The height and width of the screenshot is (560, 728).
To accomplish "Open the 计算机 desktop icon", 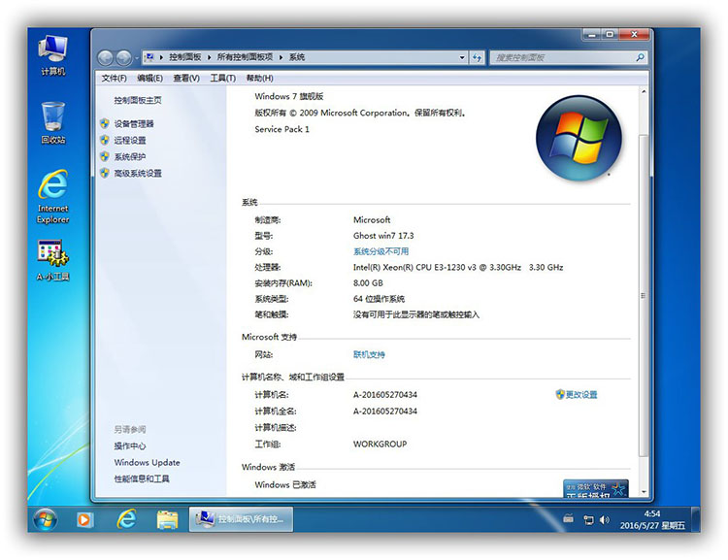I will [53, 55].
